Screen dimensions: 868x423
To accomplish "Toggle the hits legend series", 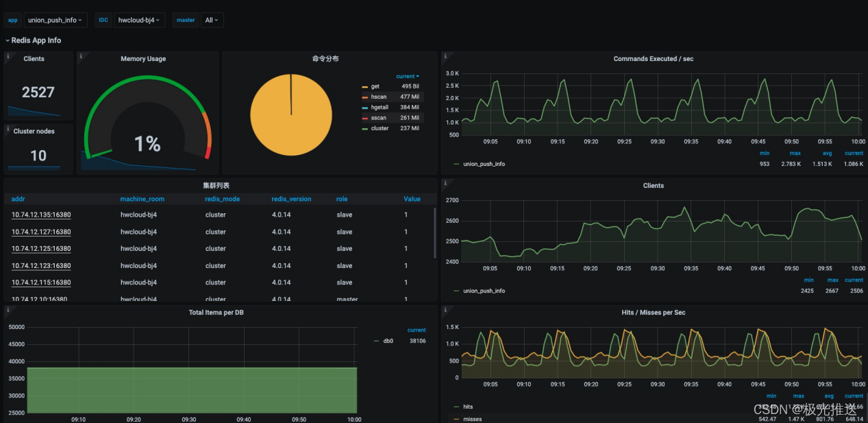I will (x=468, y=407).
